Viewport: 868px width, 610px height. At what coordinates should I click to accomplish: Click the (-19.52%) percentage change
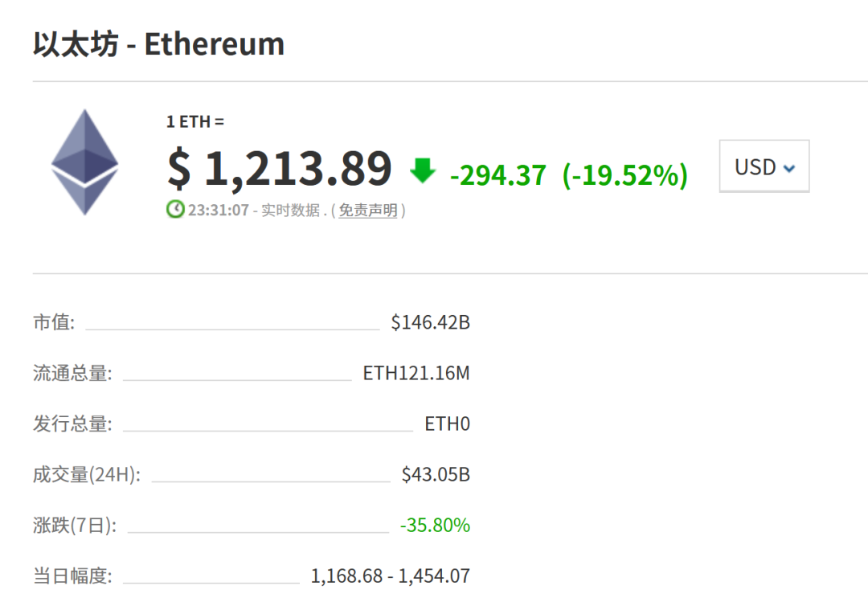pyautogui.click(x=625, y=174)
